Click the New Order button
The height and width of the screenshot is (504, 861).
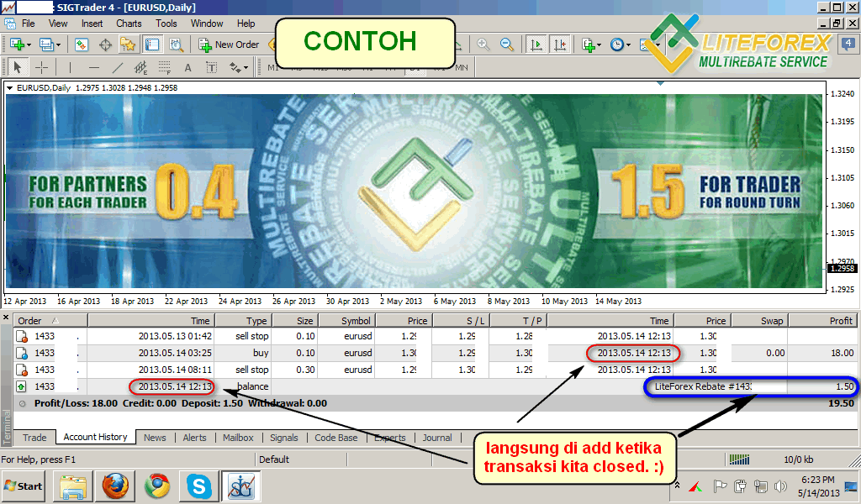229,45
